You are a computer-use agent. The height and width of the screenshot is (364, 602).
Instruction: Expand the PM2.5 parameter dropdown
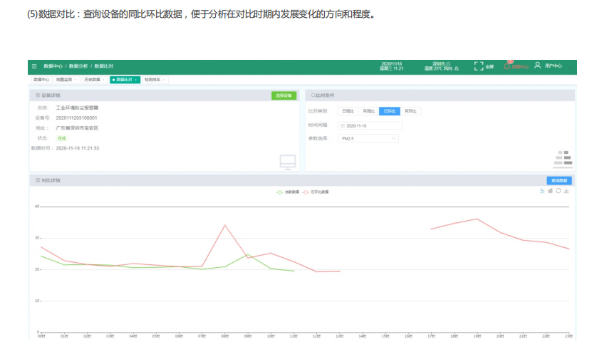394,139
